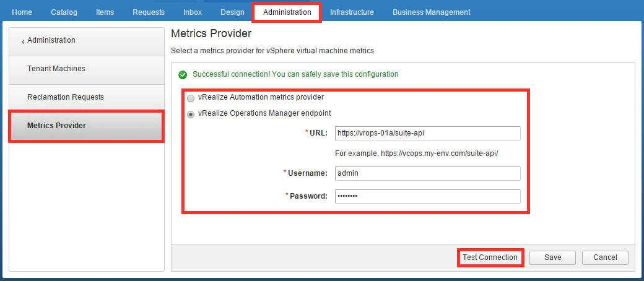Click the 'Select a metrics provider' description
Screen dimensions: 644x281
coord(273,51)
